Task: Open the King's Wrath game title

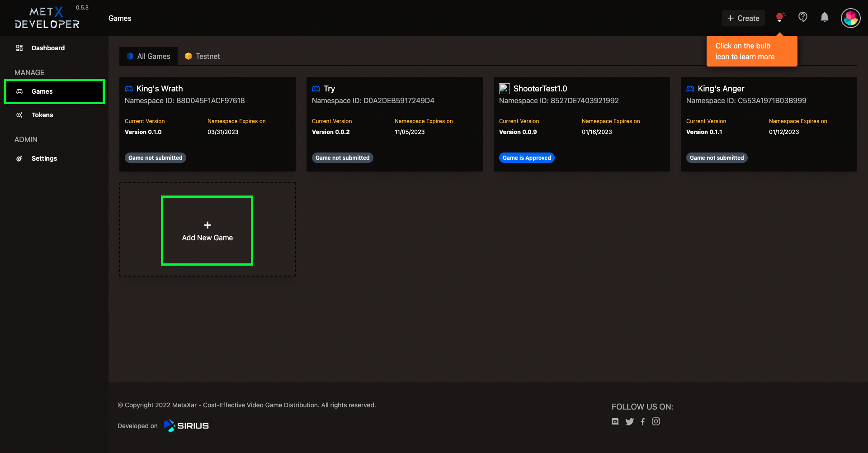Action: [x=160, y=89]
